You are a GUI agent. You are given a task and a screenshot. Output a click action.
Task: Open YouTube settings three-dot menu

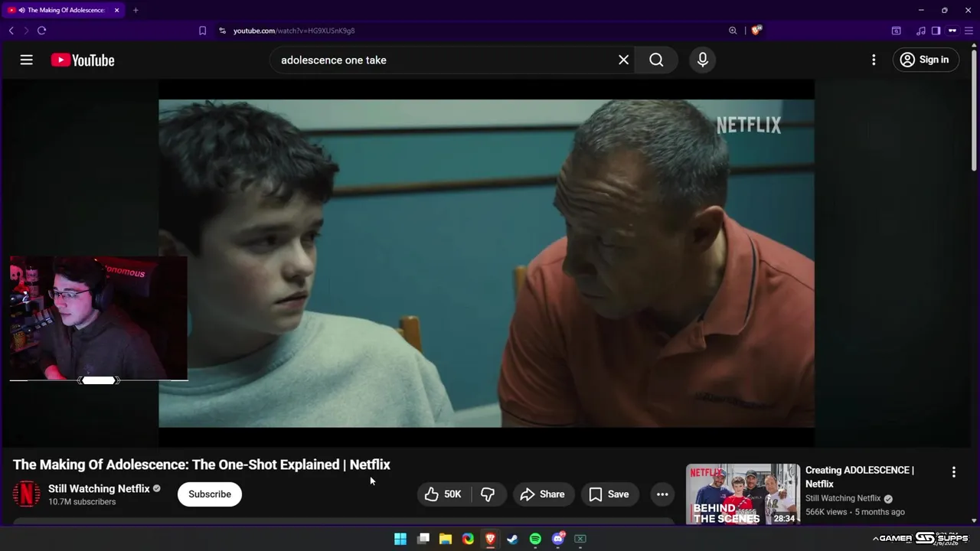874,60
